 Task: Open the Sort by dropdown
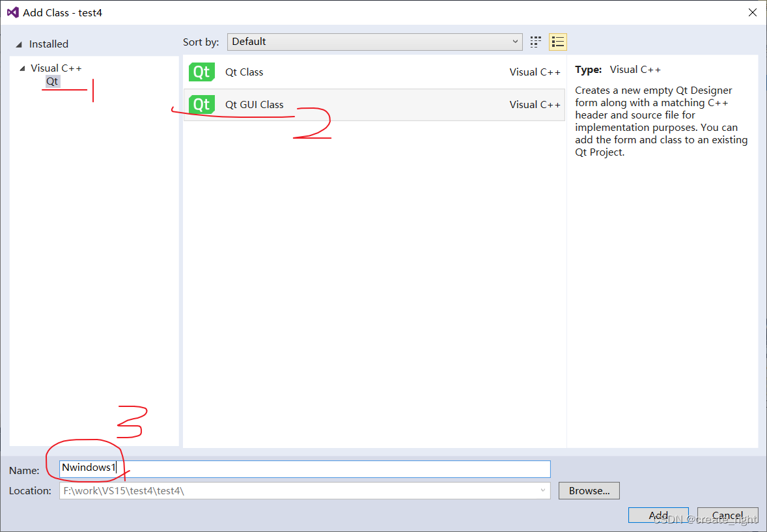coord(374,42)
